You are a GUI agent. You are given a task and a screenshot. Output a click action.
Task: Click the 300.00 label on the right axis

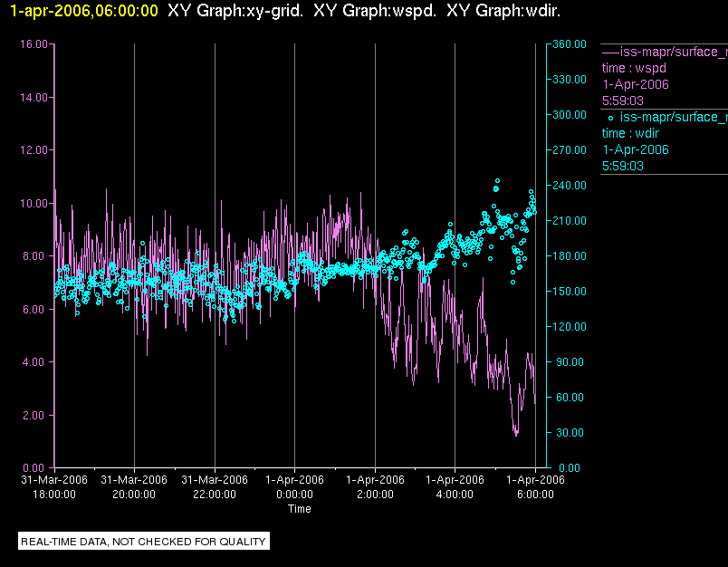(570, 115)
